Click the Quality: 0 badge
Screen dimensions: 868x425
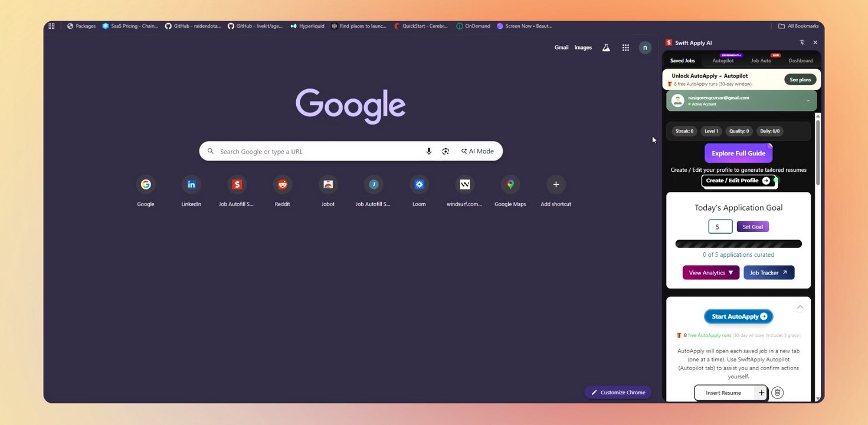(x=739, y=131)
